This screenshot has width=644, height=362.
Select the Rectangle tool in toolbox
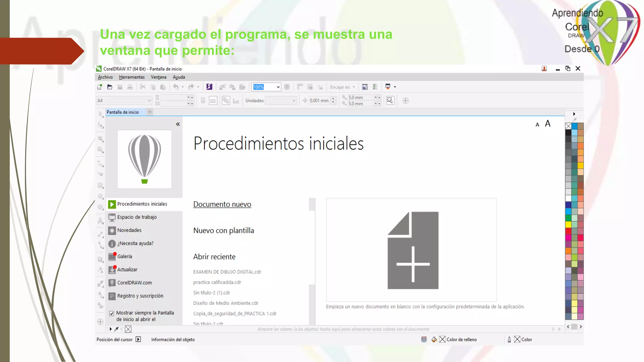pyautogui.click(x=101, y=185)
